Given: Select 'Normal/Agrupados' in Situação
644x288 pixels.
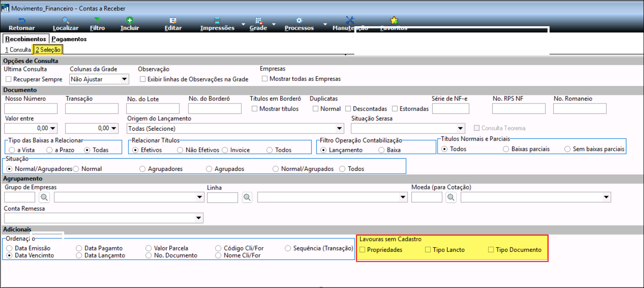Looking at the screenshot, I should [x=276, y=169].
